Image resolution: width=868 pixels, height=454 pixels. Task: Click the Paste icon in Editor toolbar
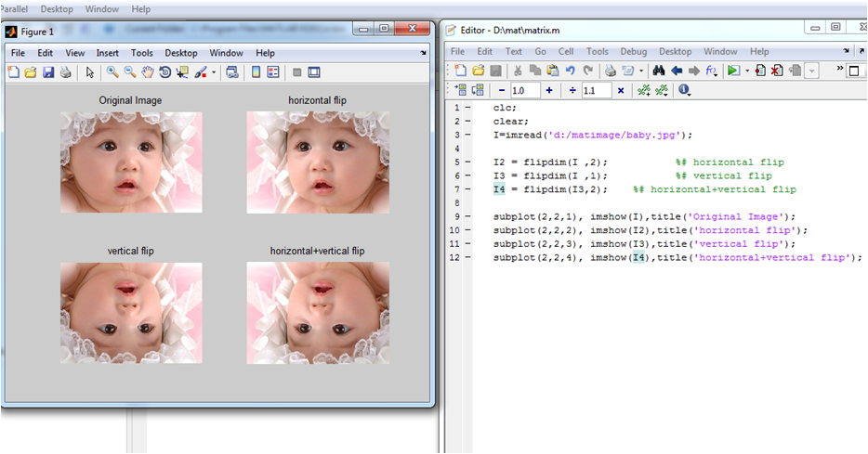tap(552, 71)
